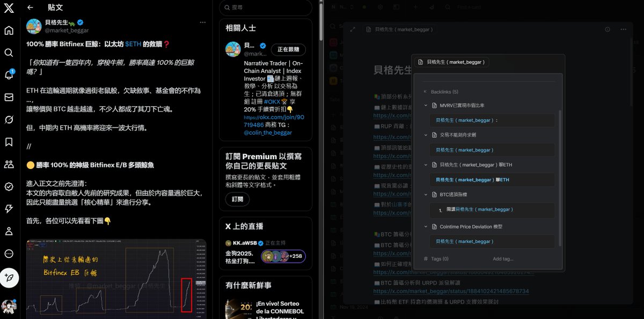Viewport: 644px width, 319px height.
Task: Open Communities people icon in X sidebar
Action: 9,164
